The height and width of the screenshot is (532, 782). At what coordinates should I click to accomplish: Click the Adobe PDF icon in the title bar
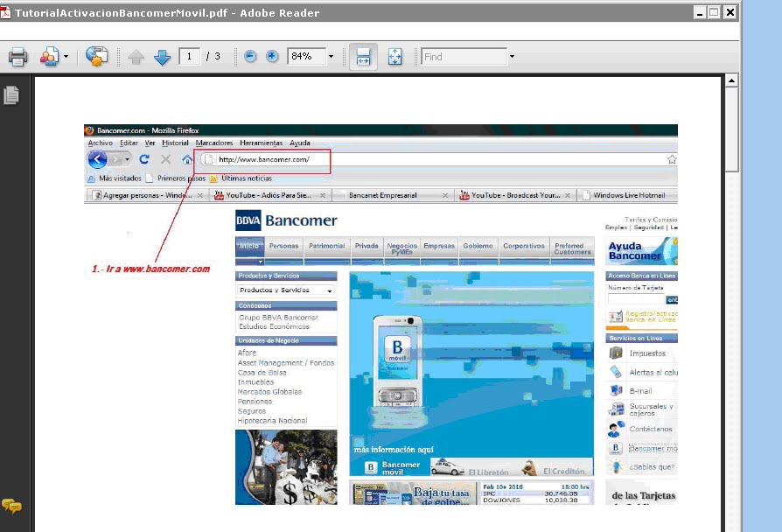pos(5,12)
